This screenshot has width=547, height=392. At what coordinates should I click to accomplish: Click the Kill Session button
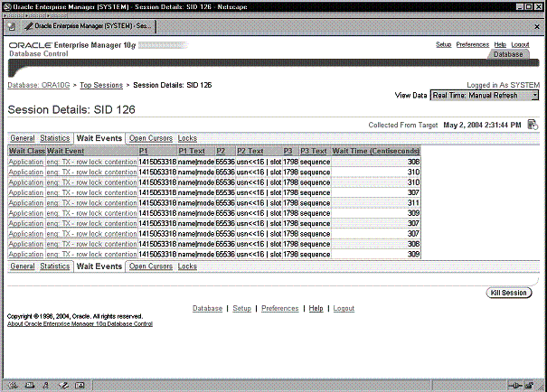(x=509, y=293)
